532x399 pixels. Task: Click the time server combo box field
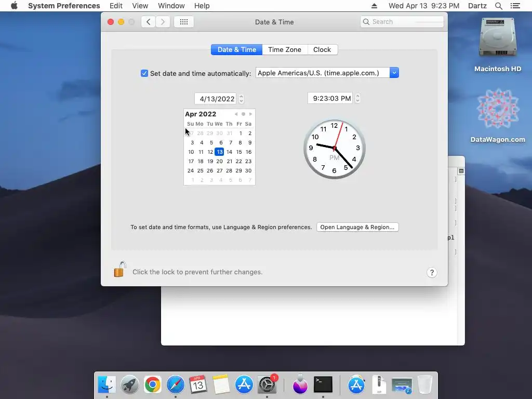(x=322, y=73)
